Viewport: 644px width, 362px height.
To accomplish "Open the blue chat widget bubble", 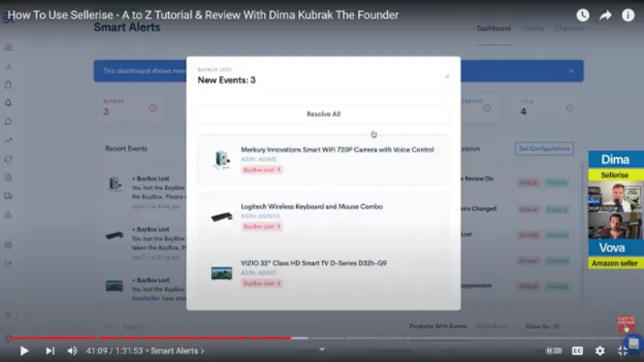I will point(634,343).
